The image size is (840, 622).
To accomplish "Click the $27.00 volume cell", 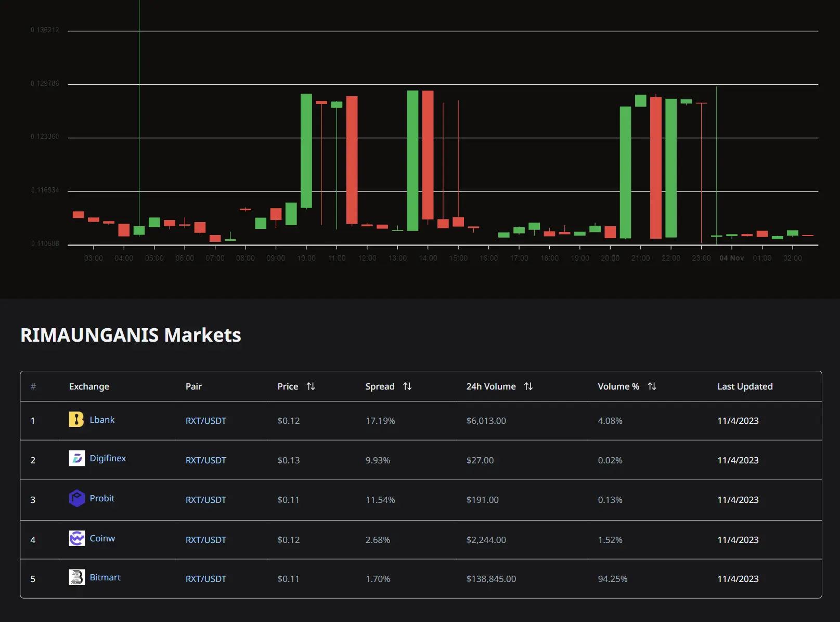I will (x=480, y=460).
